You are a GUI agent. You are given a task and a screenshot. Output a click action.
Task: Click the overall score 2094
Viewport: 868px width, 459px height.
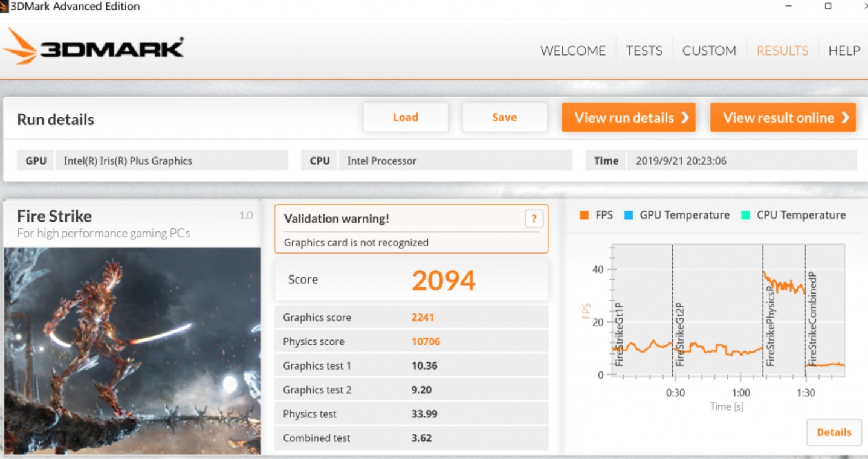coord(444,280)
